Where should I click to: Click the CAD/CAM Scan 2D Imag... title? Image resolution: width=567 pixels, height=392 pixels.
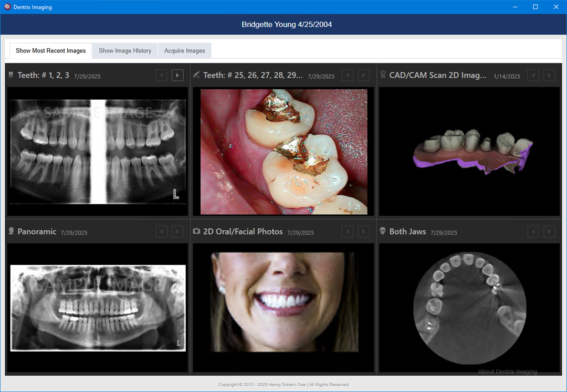(x=438, y=75)
